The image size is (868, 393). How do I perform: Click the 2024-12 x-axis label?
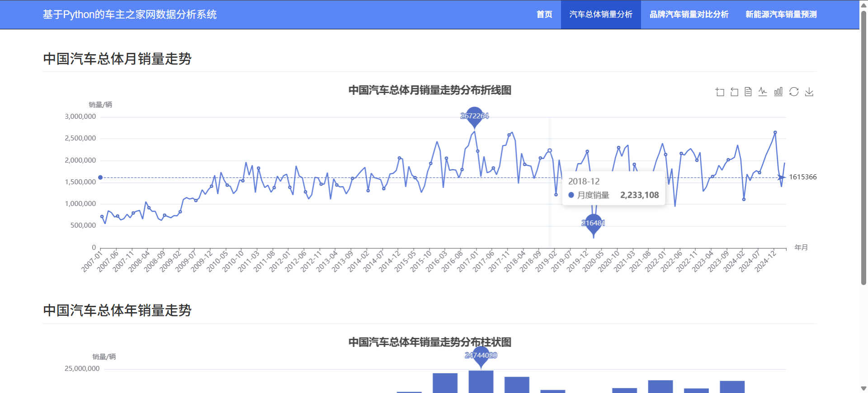765,262
